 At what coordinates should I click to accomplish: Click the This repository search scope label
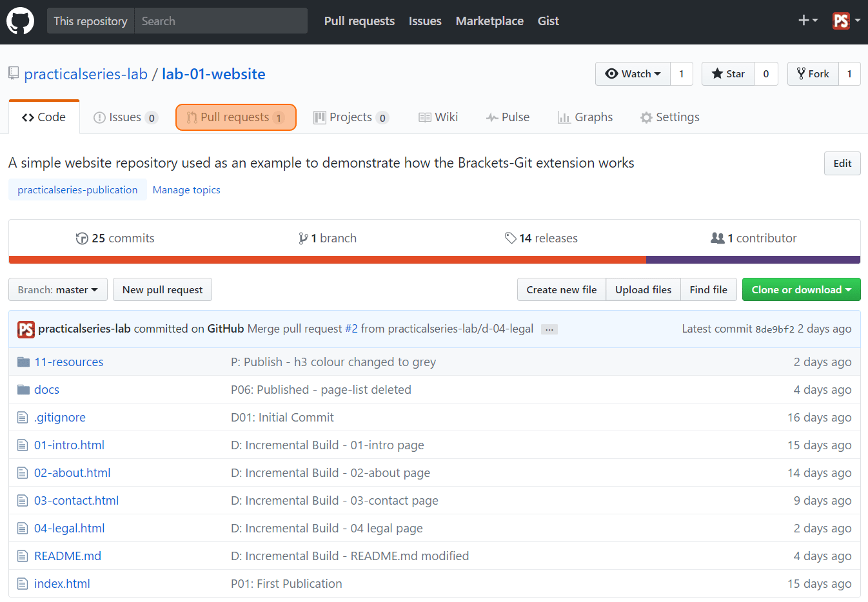click(x=90, y=21)
